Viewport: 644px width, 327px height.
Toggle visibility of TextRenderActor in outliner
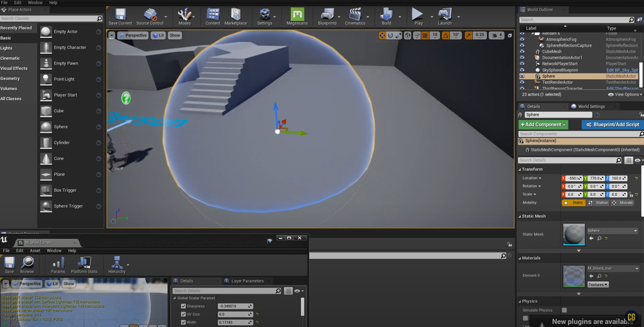(x=522, y=82)
